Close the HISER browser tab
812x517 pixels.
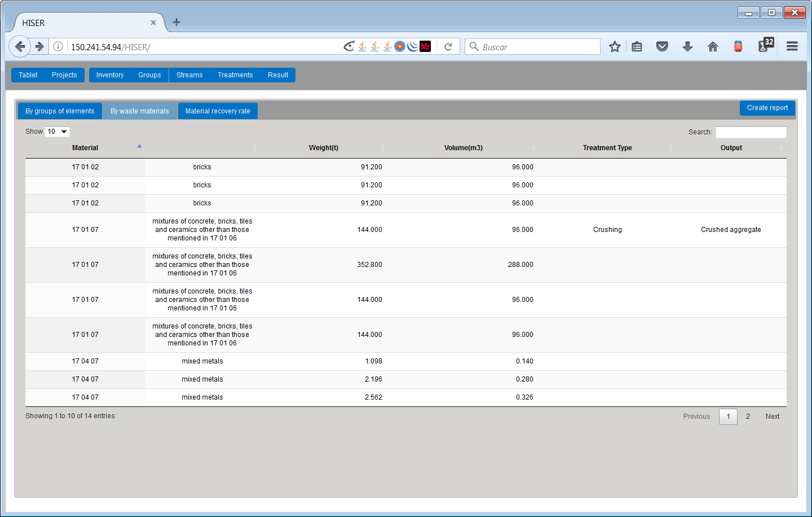pyautogui.click(x=153, y=23)
